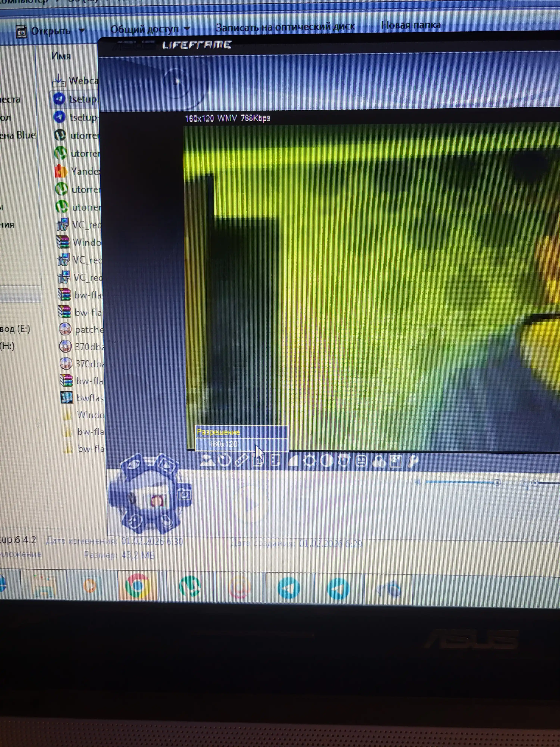The image size is (560, 747).
Task: Click the three-circles color effect icon
Action: pos(379,461)
